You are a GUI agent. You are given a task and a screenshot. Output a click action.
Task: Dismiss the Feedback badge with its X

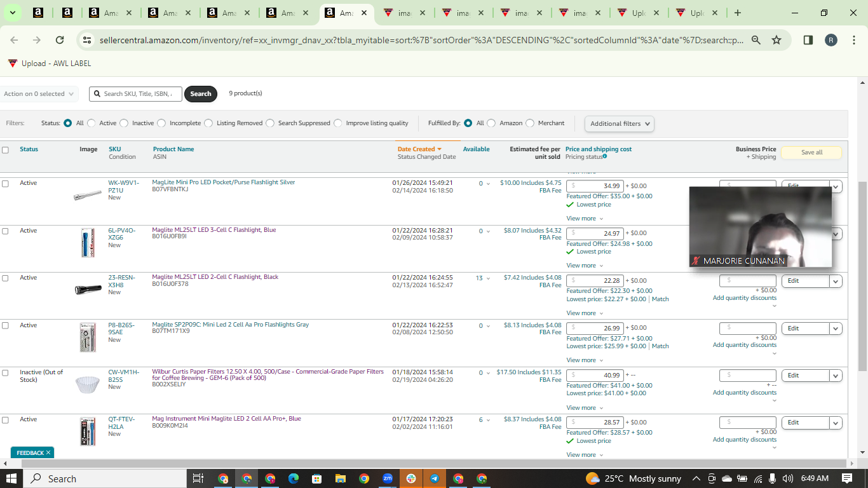tap(49, 453)
